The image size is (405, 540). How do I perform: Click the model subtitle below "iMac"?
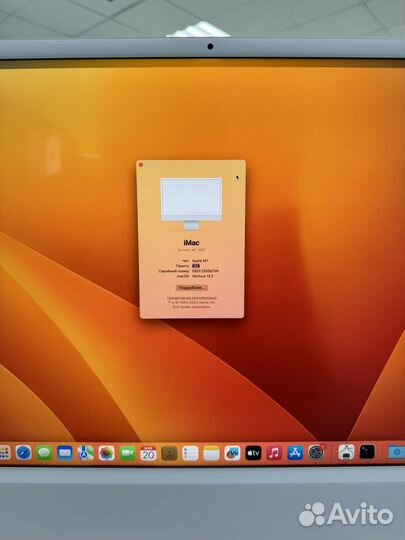tap(191, 250)
